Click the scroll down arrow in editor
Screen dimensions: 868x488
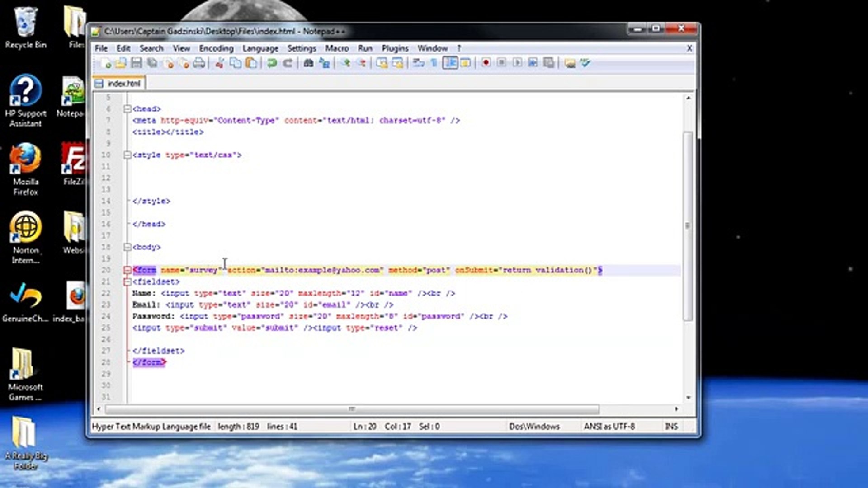(688, 398)
